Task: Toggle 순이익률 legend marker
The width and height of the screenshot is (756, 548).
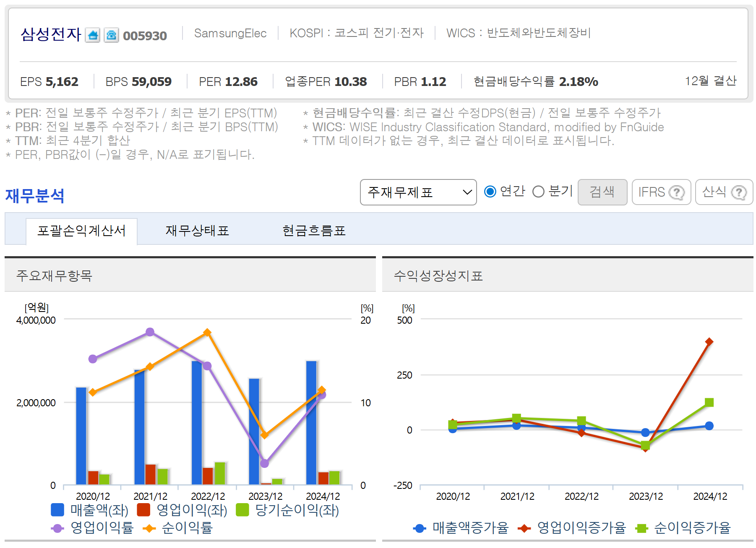Action: click(149, 528)
